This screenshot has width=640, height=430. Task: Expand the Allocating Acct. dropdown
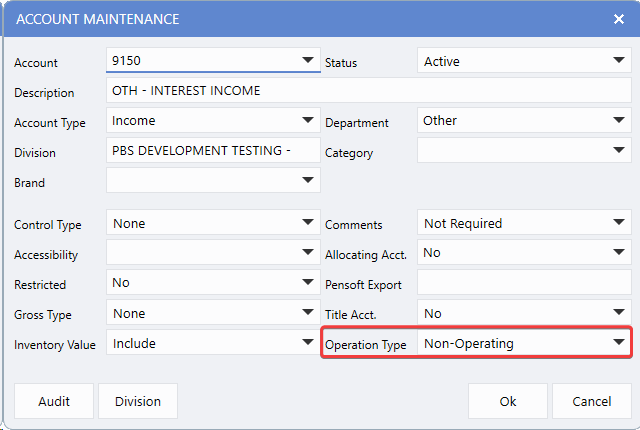point(619,254)
